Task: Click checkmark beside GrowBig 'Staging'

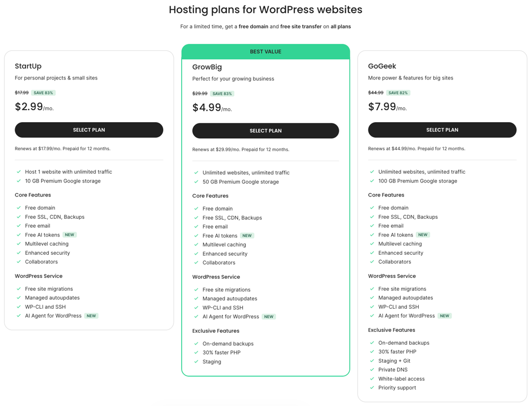Action: point(196,361)
